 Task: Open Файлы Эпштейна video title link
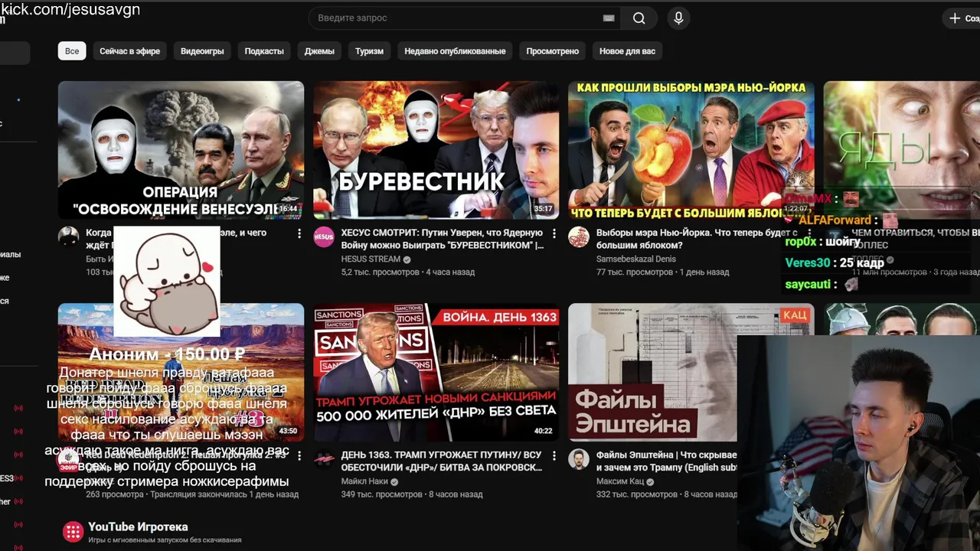click(666, 461)
